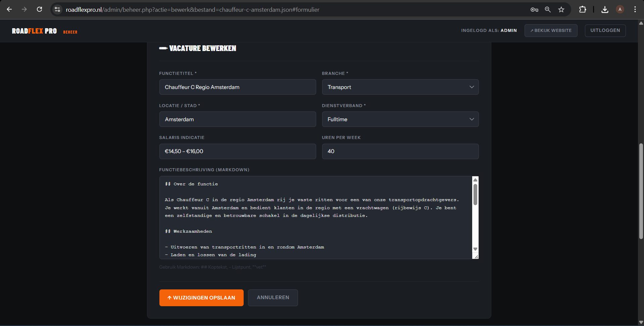
Task: Click the textarea resize grip handle
Action: tap(476, 257)
